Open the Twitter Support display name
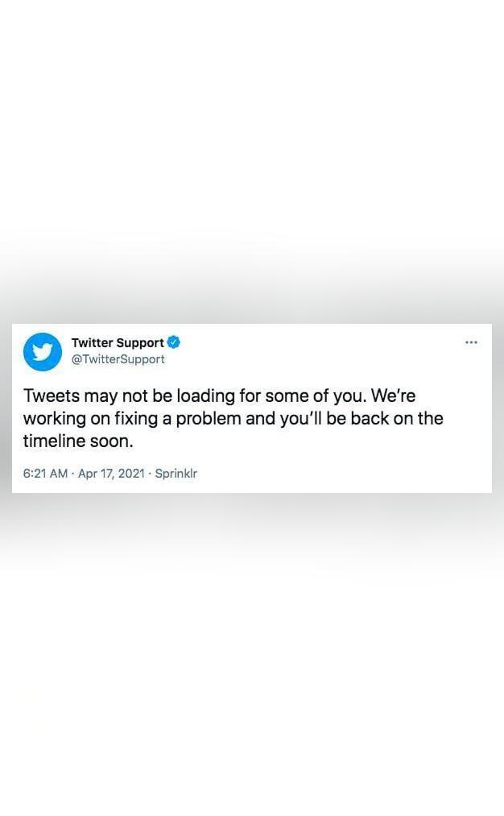This screenshot has width=504, height=816. [118, 342]
